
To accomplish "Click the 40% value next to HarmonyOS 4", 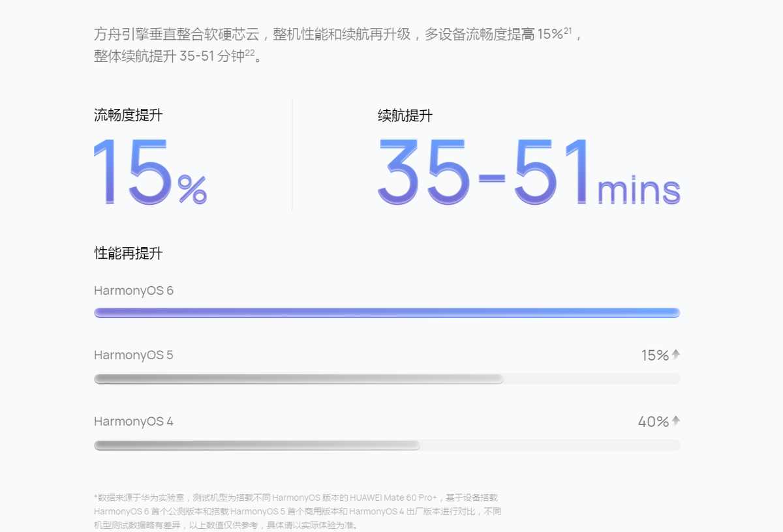I will (x=653, y=422).
